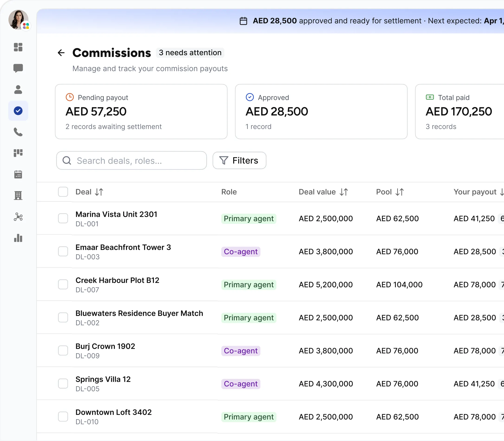Click Primary agent tag for Marina Vista

pyautogui.click(x=249, y=219)
